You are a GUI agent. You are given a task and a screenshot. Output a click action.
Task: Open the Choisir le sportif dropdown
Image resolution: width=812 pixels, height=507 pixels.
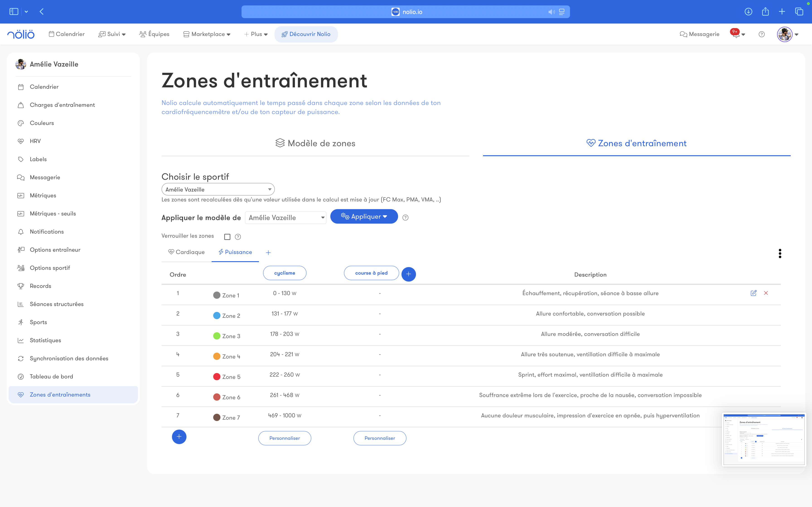[218, 189]
